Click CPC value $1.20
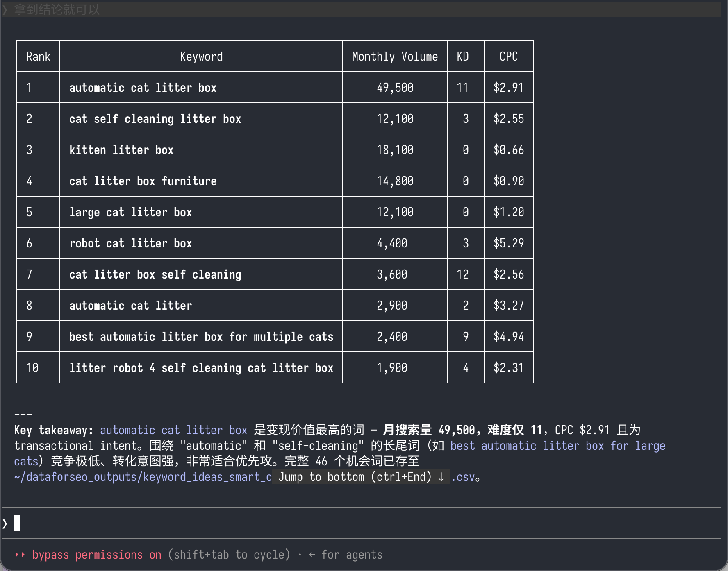The height and width of the screenshot is (571, 728). click(x=509, y=212)
